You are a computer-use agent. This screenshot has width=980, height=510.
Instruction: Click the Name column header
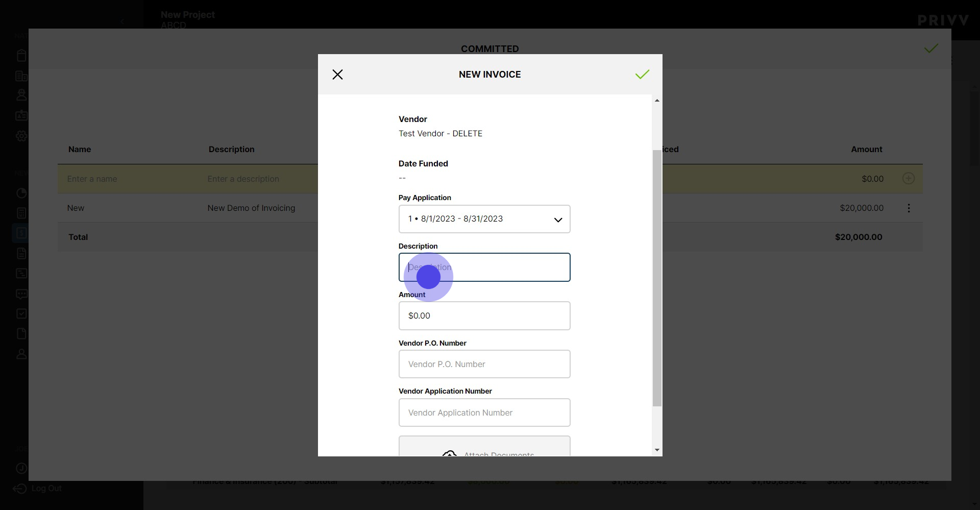[80, 150]
